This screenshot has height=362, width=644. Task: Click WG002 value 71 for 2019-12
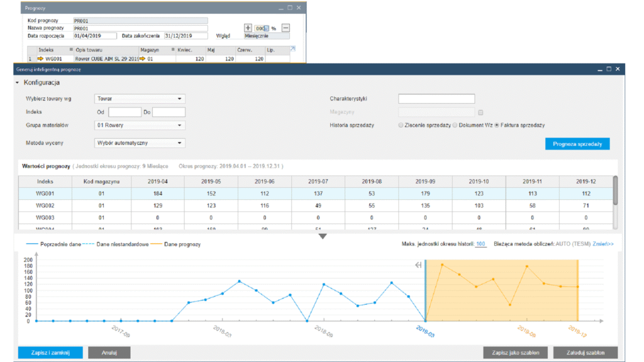586,206
